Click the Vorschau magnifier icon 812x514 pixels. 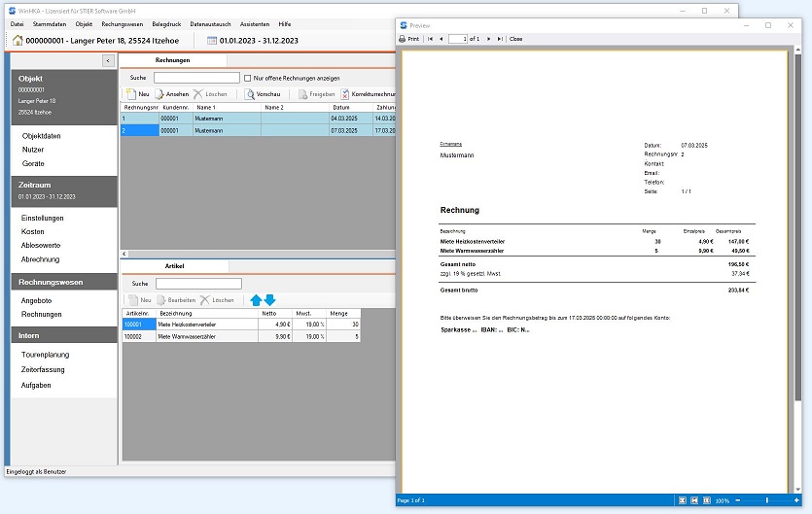[x=249, y=94]
